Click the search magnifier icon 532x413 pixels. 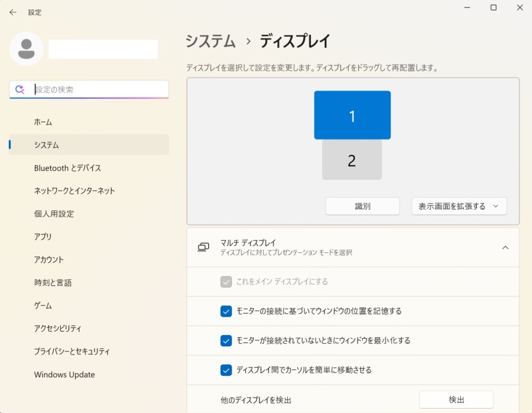tap(20, 90)
